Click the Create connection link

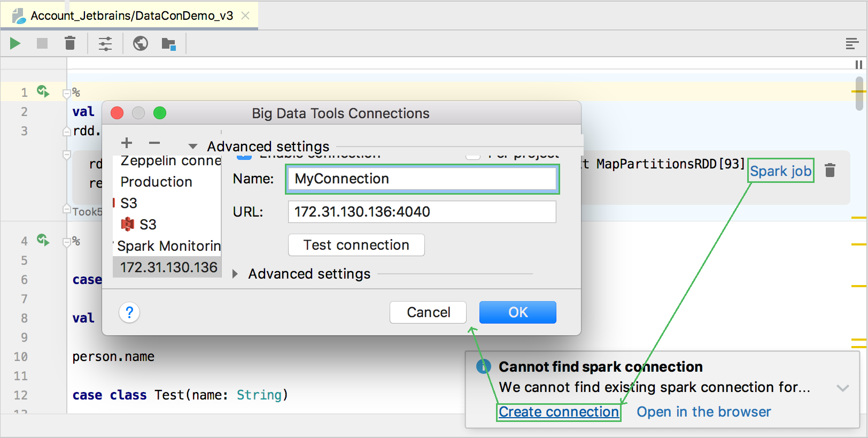559,412
